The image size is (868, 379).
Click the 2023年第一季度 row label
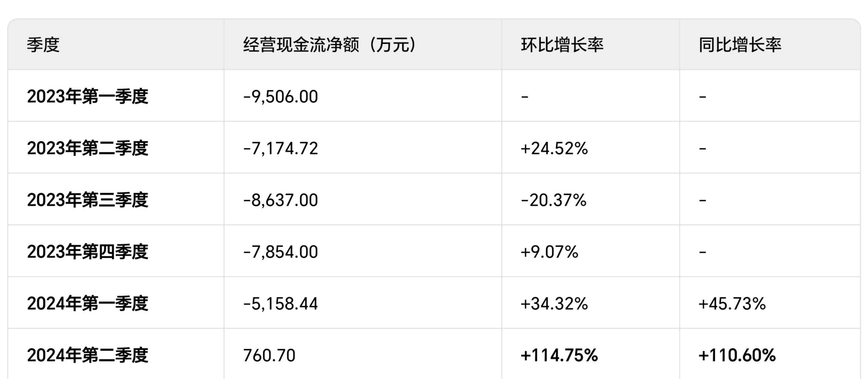tap(88, 97)
